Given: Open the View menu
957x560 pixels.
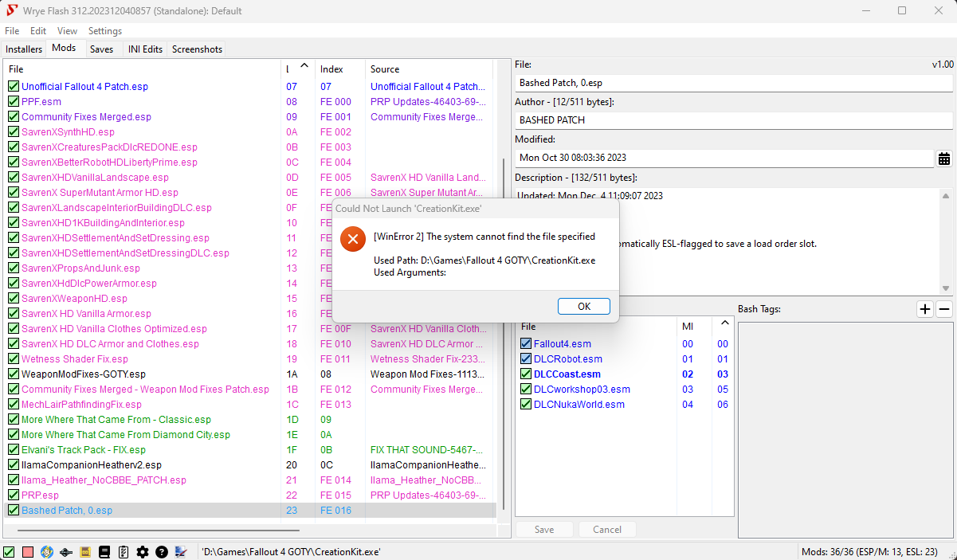Looking at the screenshot, I should click(x=68, y=31).
